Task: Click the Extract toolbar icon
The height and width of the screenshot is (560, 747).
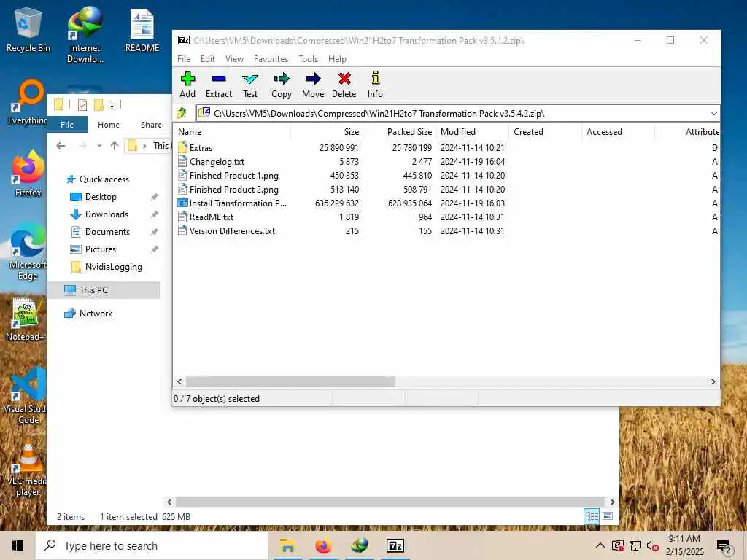Action: [x=219, y=85]
